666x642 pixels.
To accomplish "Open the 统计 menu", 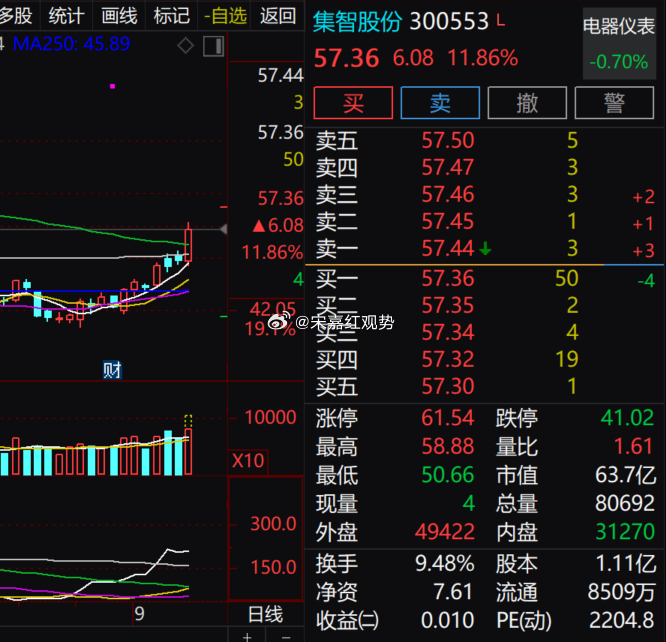I will click(x=66, y=16).
